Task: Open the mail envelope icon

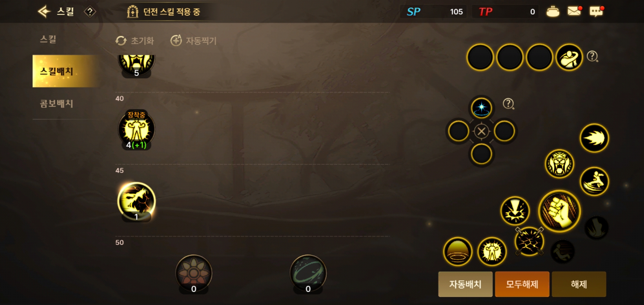Action: coord(574,11)
